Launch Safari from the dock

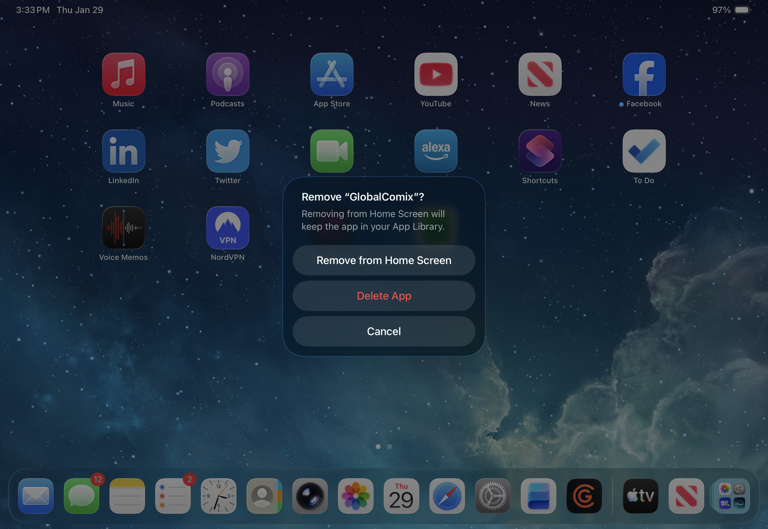click(x=447, y=496)
